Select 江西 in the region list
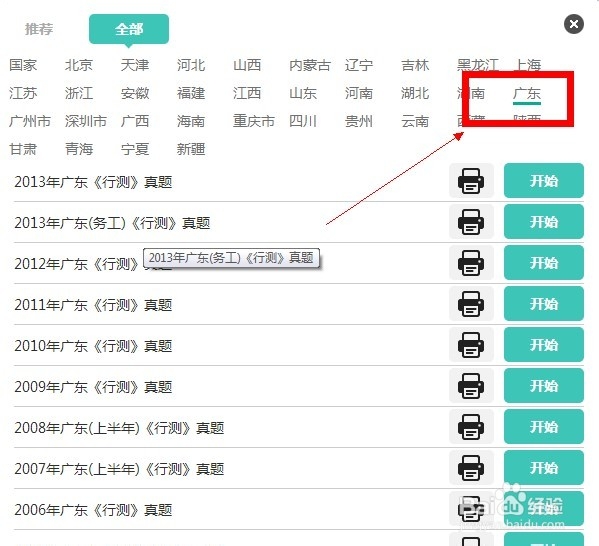 pyautogui.click(x=247, y=93)
